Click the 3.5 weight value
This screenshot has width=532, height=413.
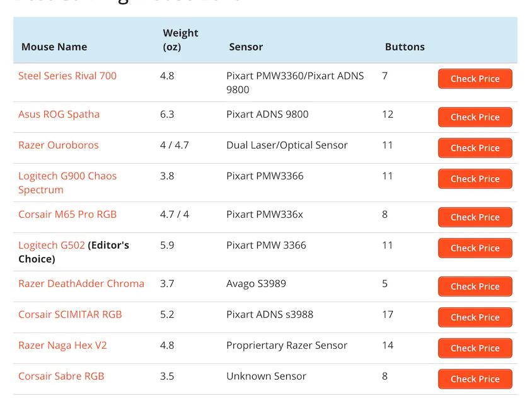pos(167,376)
